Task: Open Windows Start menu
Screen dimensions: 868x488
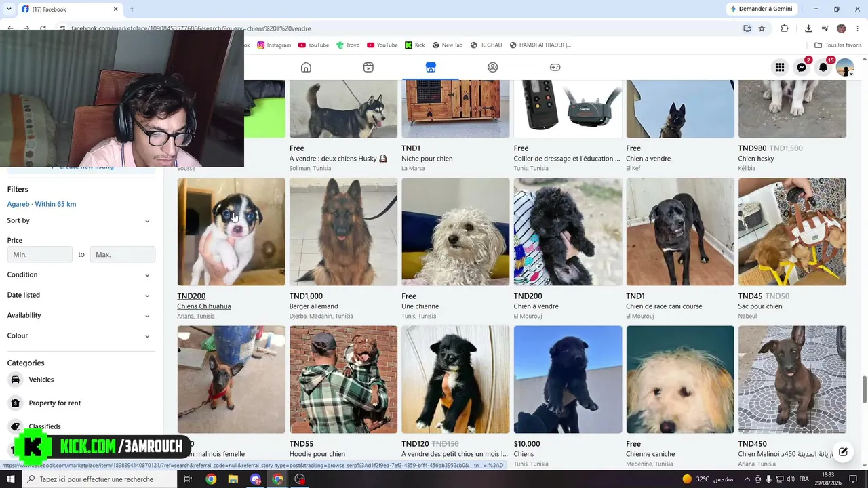Action: 11,479
